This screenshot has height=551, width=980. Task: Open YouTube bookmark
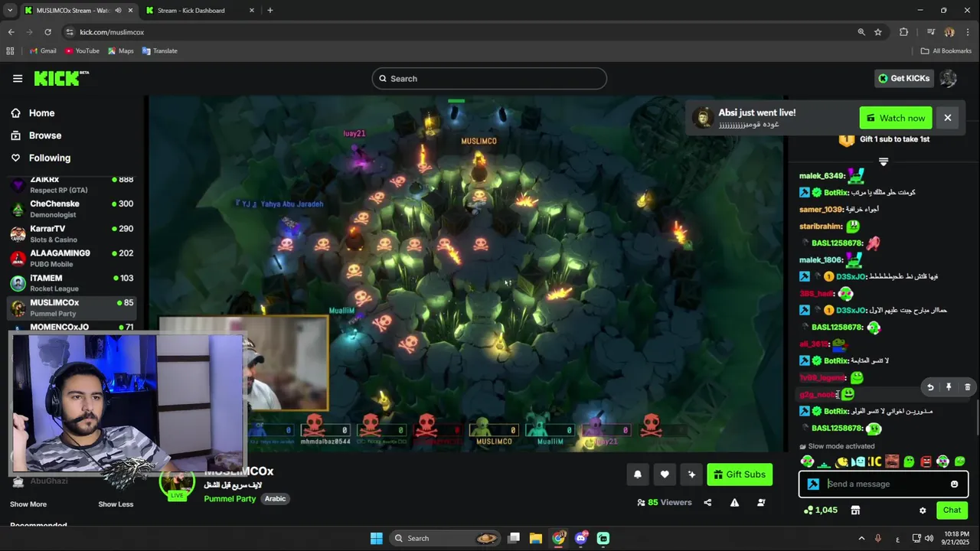point(82,51)
